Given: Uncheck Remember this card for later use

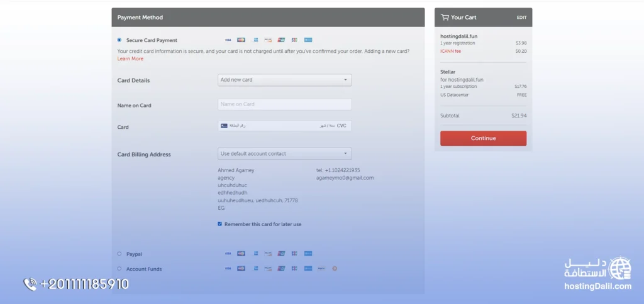Looking at the screenshot, I should click(219, 224).
